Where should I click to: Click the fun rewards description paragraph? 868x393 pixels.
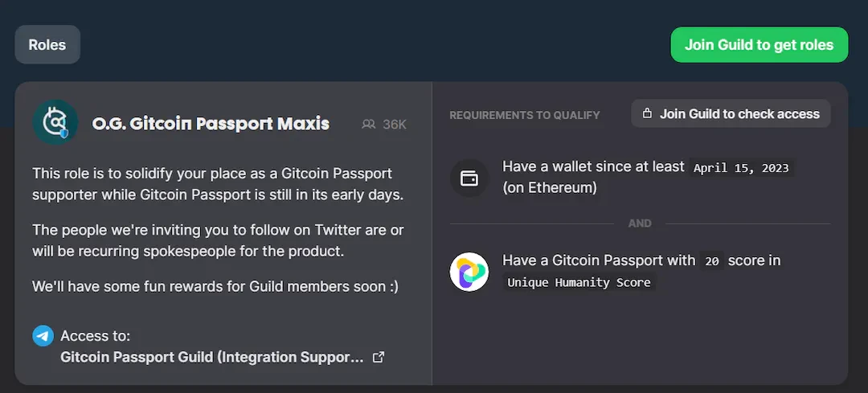215,286
